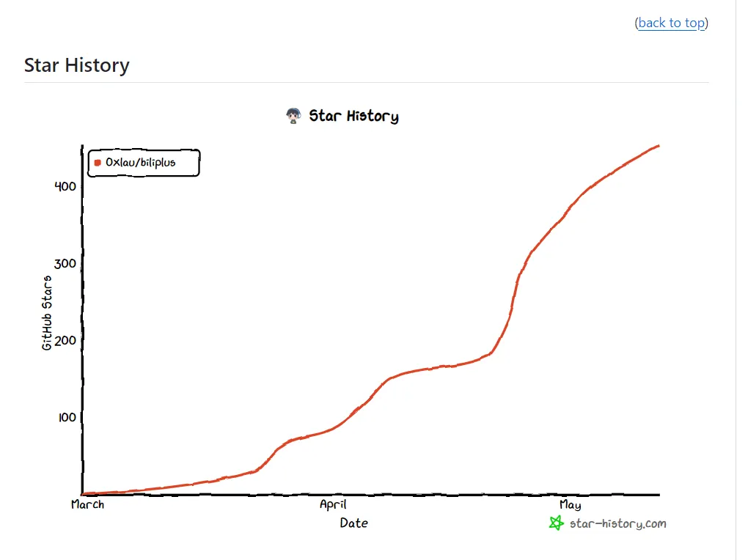Click the chart title "Star History"
This screenshot has height=560, width=748.
pos(353,116)
